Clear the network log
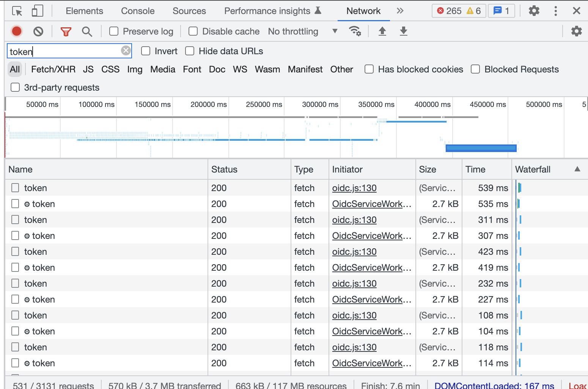 (x=38, y=31)
